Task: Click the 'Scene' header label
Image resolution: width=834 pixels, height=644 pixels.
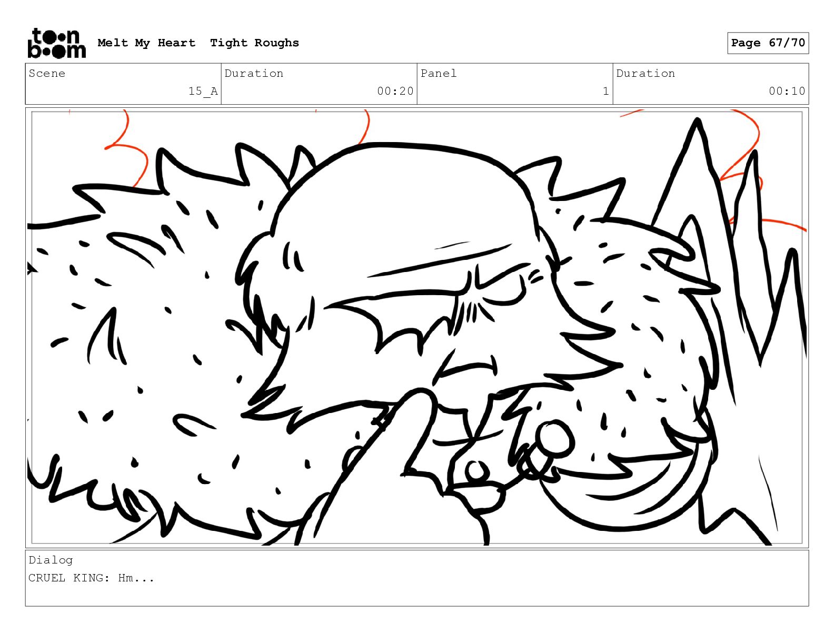Action: click(x=47, y=73)
